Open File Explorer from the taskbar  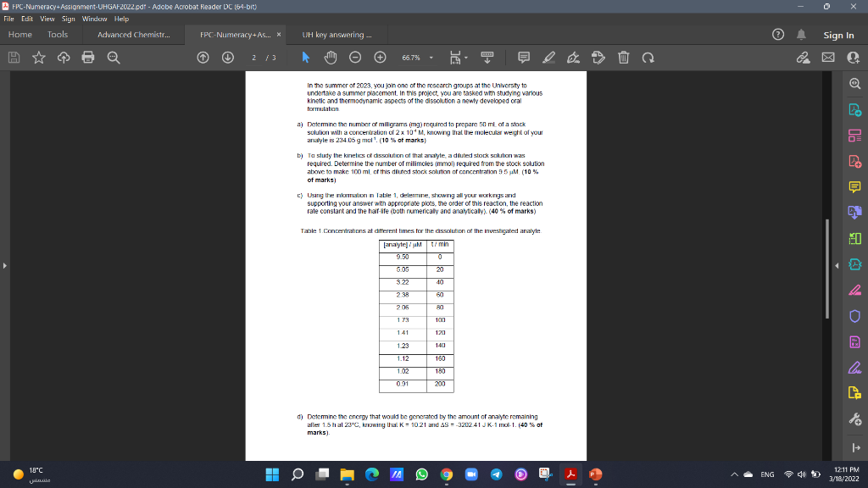coord(347,474)
